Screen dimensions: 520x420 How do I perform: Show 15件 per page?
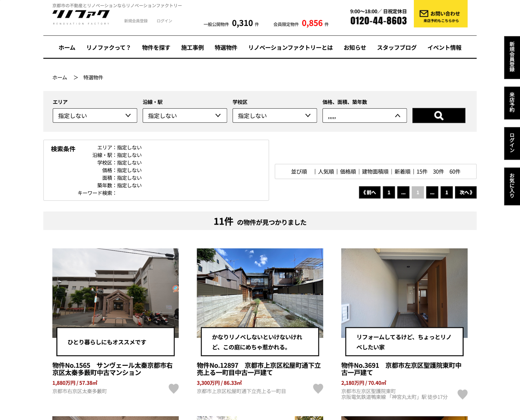click(422, 172)
